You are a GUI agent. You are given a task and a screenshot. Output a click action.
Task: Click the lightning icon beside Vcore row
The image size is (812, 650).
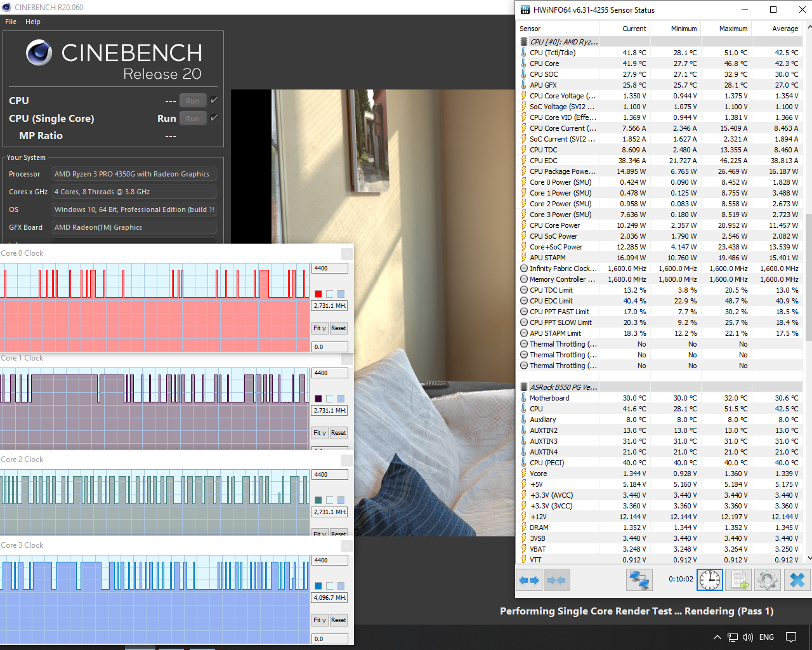[524, 474]
